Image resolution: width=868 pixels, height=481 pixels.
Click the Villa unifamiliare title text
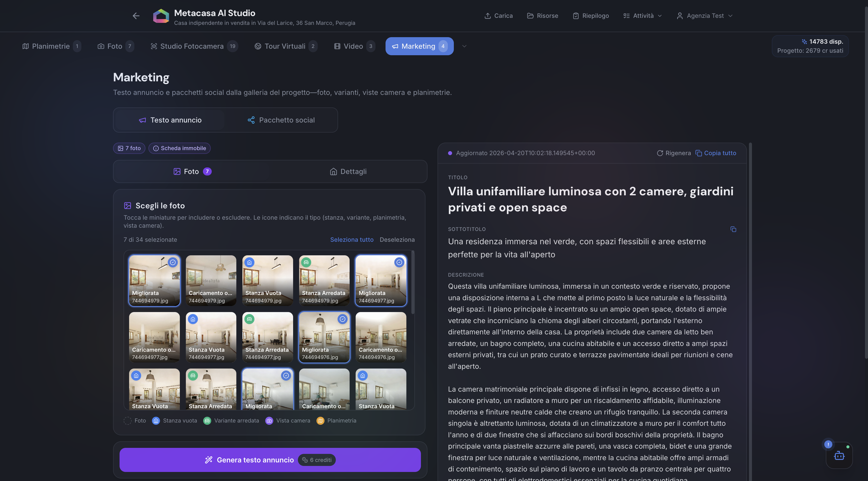[591, 199]
